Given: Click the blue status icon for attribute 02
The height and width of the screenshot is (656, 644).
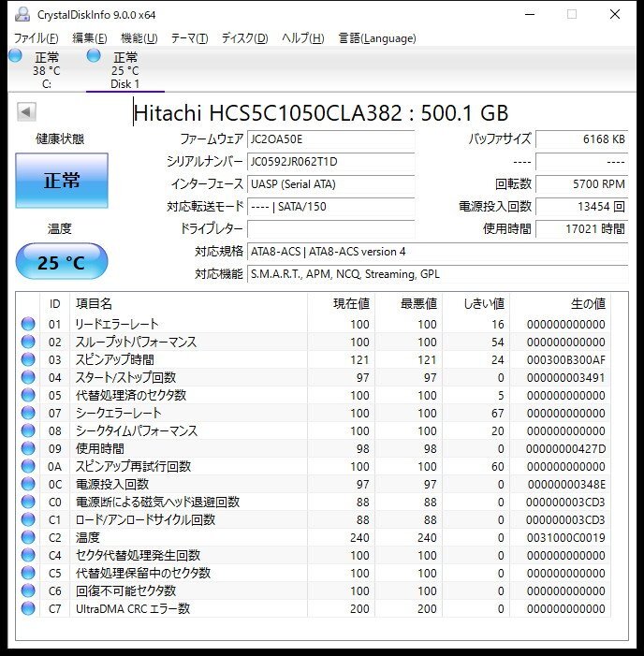Looking at the screenshot, I should [x=28, y=342].
